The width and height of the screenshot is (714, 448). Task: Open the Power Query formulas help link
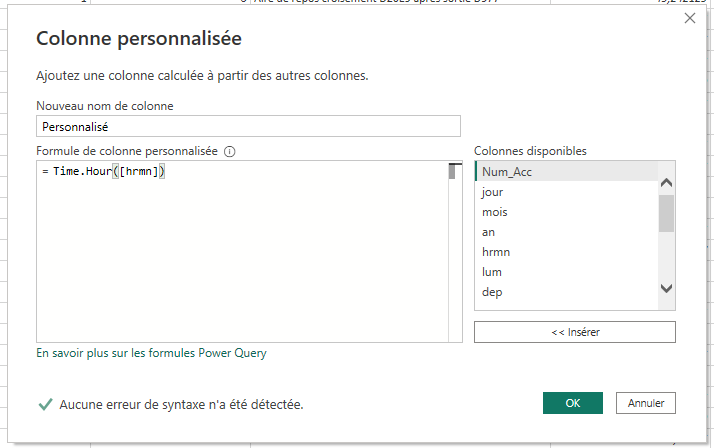[x=151, y=353]
